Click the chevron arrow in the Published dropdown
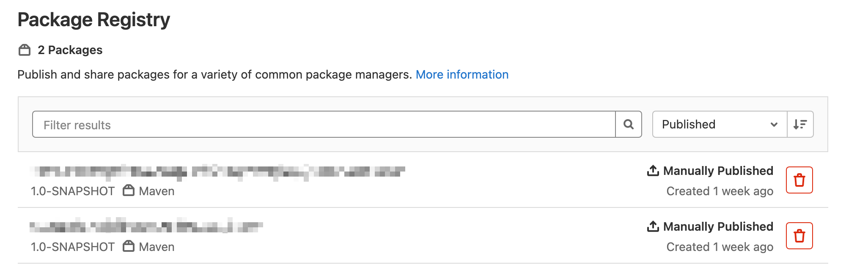Viewport: 868px width, 278px height. tap(774, 125)
